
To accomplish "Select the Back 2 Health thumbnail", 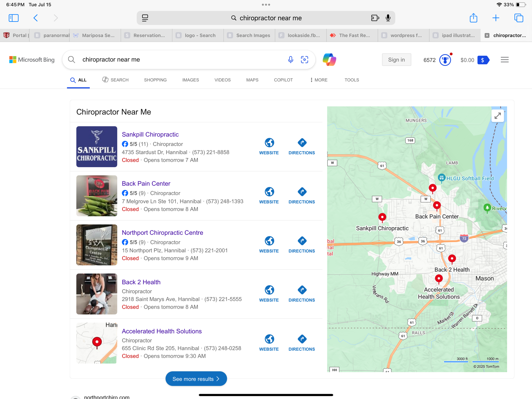I will click(97, 294).
